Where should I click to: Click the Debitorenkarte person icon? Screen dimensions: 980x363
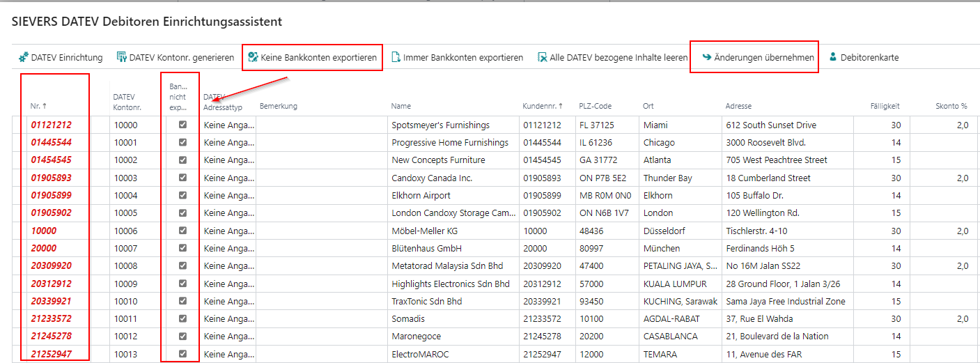point(833,58)
